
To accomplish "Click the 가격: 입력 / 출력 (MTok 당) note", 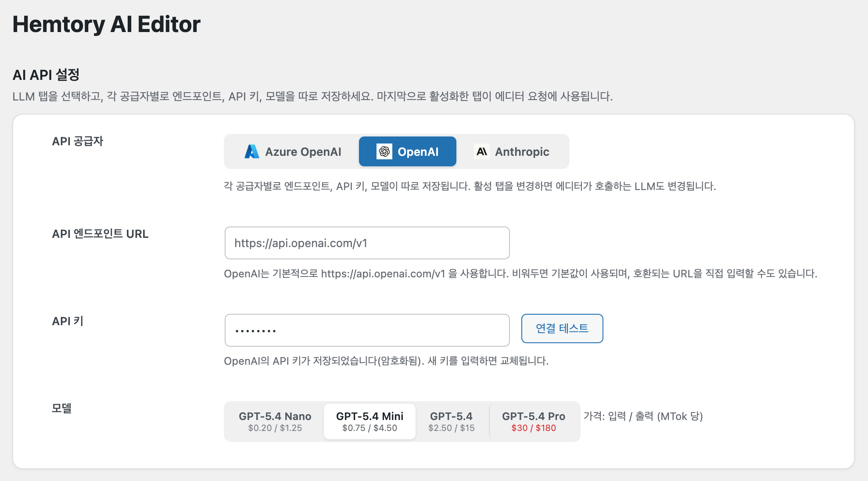I will pyautogui.click(x=643, y=416).
